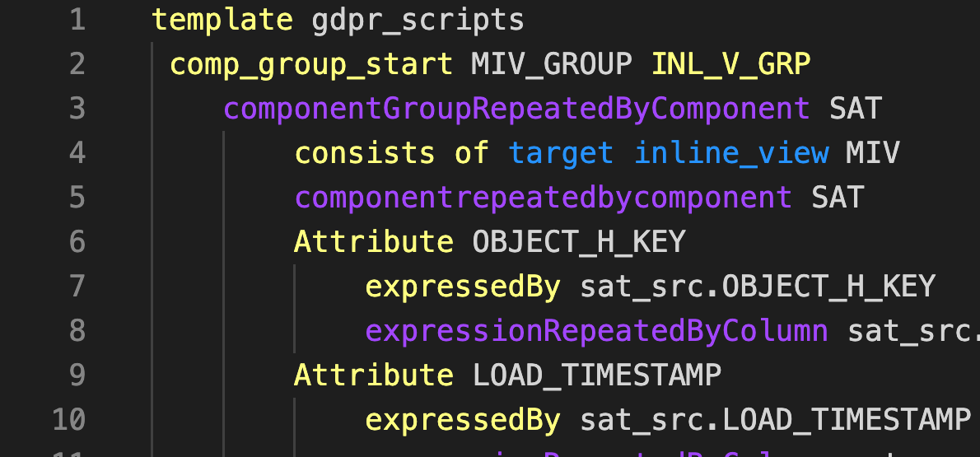Click 'OBJECT_H_KEY' on line 6
The image size is (980, 457).
(x=579, y=243)
